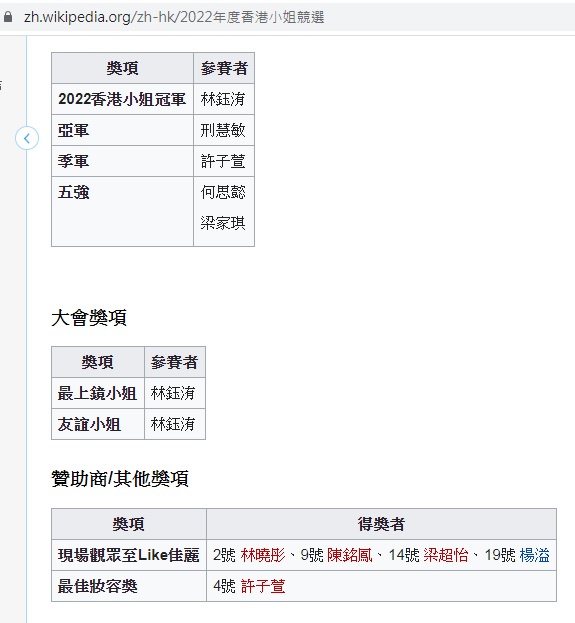Select 林鈺洧 in the 最上鏡小姐 row
575x623 pixels.
point(173,393)
